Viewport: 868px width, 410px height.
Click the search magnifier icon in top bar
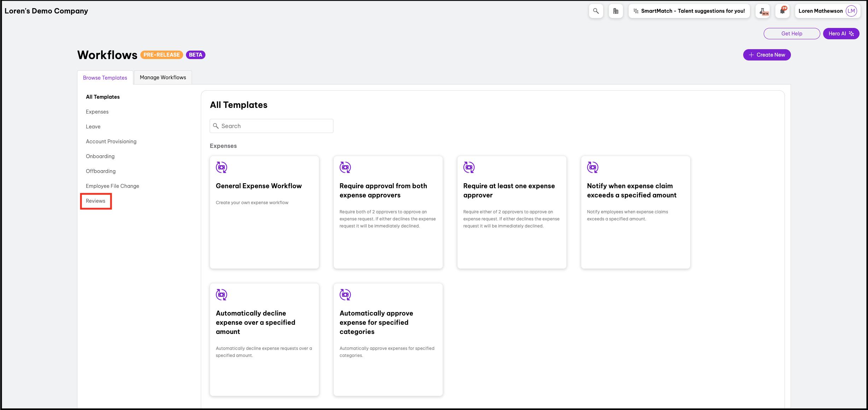596,11
